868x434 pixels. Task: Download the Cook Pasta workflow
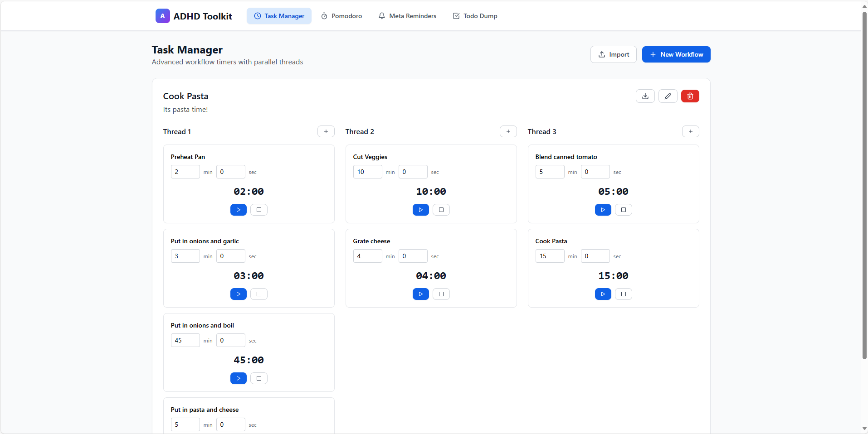[x=645, y=96]
